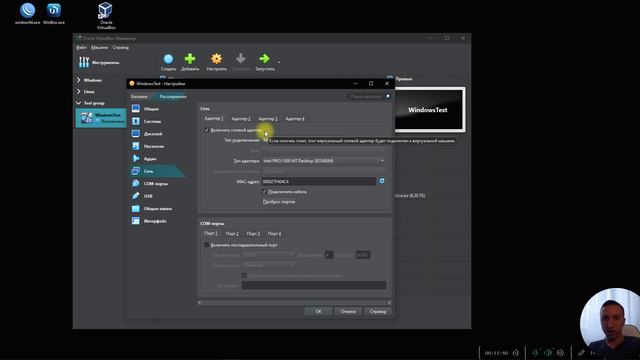Toggle Enable serial port checkbox
Image resolution: width=640 pixels, height=360 pixels.
click(207, 245)
